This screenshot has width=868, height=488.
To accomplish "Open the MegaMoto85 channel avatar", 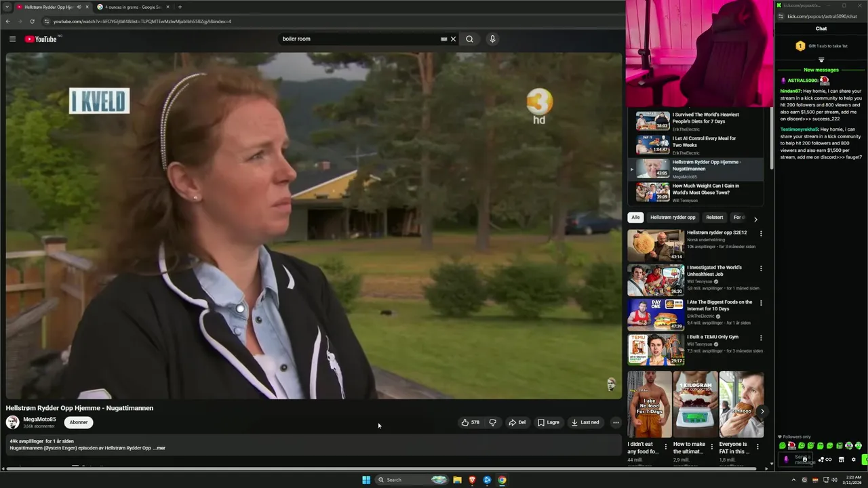I will point(12,422).
